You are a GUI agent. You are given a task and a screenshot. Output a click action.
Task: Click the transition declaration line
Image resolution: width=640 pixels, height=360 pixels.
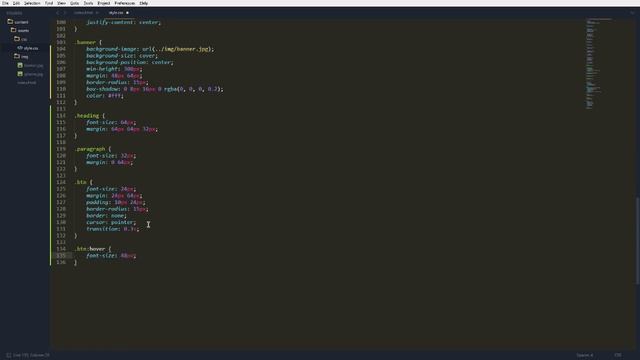(x=113, y=229)
